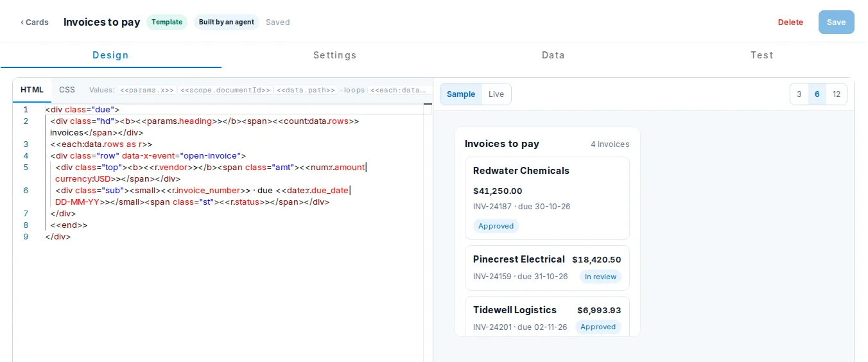Image resolution: width=868 pixels, height=362 pixels.
Task: Click the $18,420.50 amount
Action: (x=596, y=259)
